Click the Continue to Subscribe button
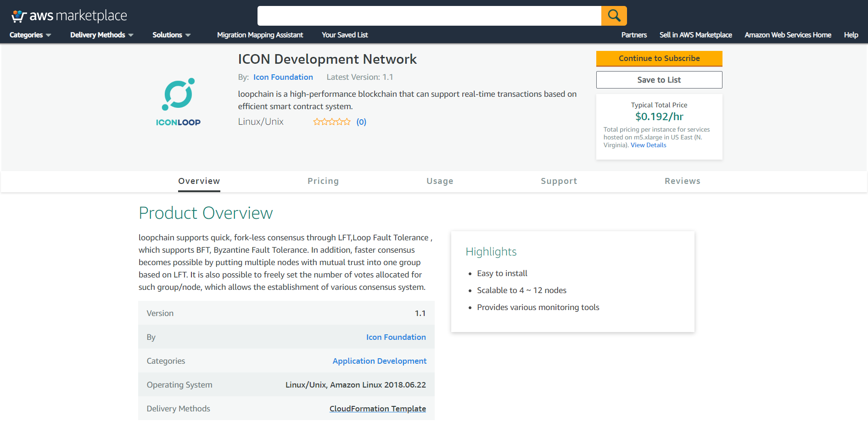Image resolution: width=868 pixels, height=427 pixels. [659, 58]
